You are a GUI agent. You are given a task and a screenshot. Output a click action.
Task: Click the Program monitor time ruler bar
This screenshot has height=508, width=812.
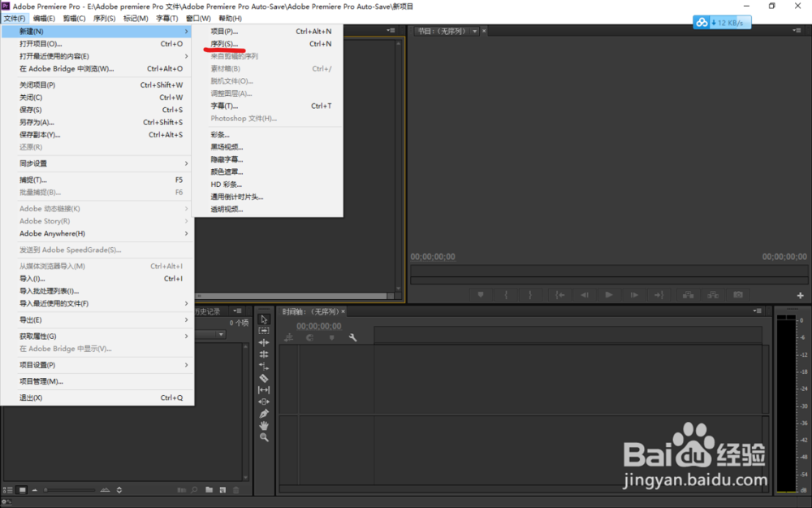click(608, 271)
